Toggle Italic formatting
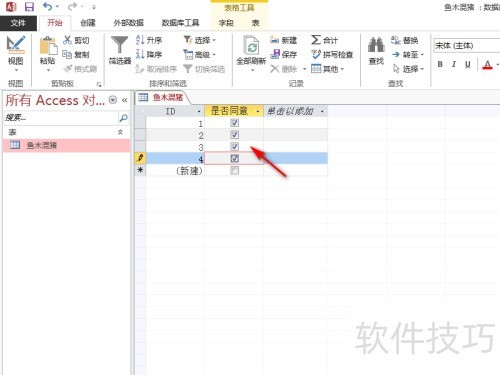 pos(454,64)
